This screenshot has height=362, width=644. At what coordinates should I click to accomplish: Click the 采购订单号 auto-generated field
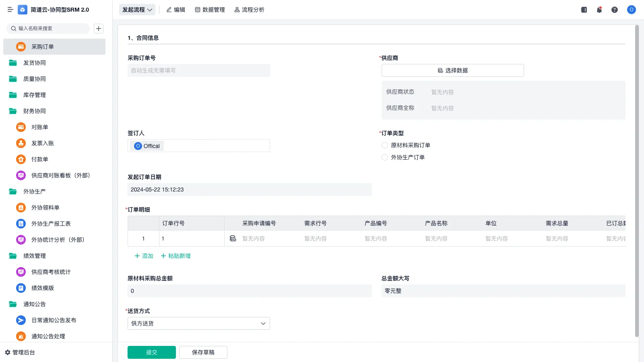coord(199,70)
